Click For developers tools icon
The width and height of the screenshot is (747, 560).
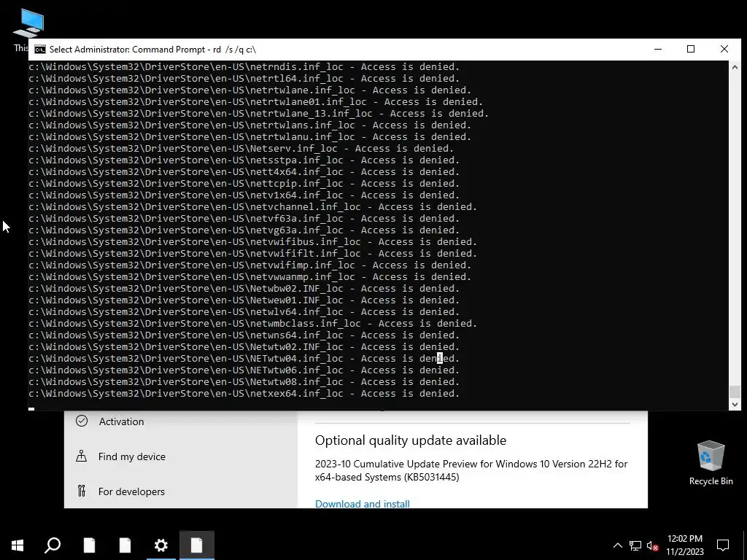82,491
